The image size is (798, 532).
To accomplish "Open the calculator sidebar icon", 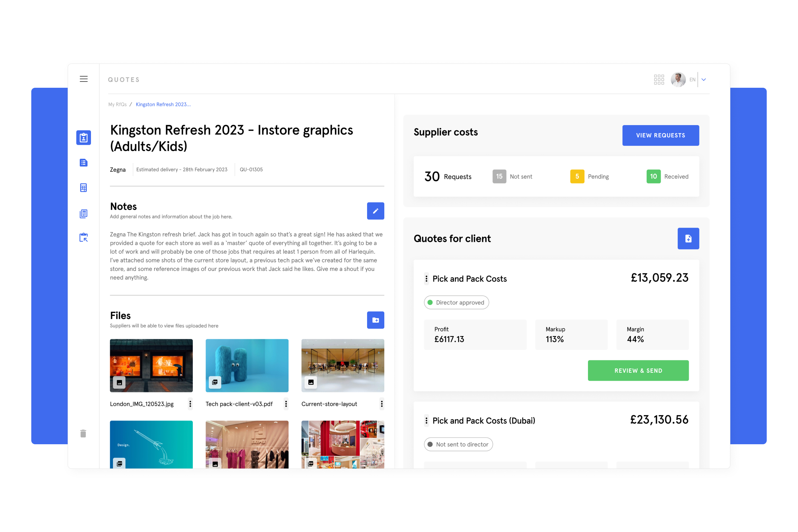I will pos(83,188).
